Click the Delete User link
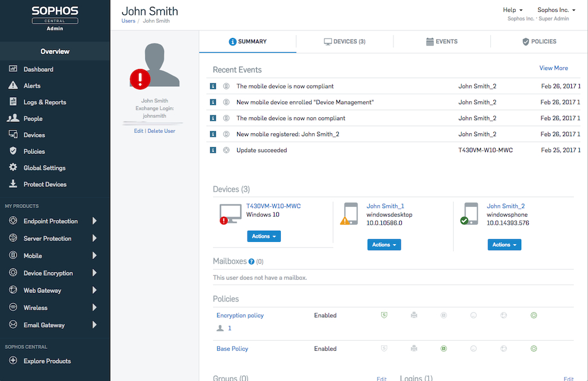Viewport: 588px width, 381px height. [161, 130]
